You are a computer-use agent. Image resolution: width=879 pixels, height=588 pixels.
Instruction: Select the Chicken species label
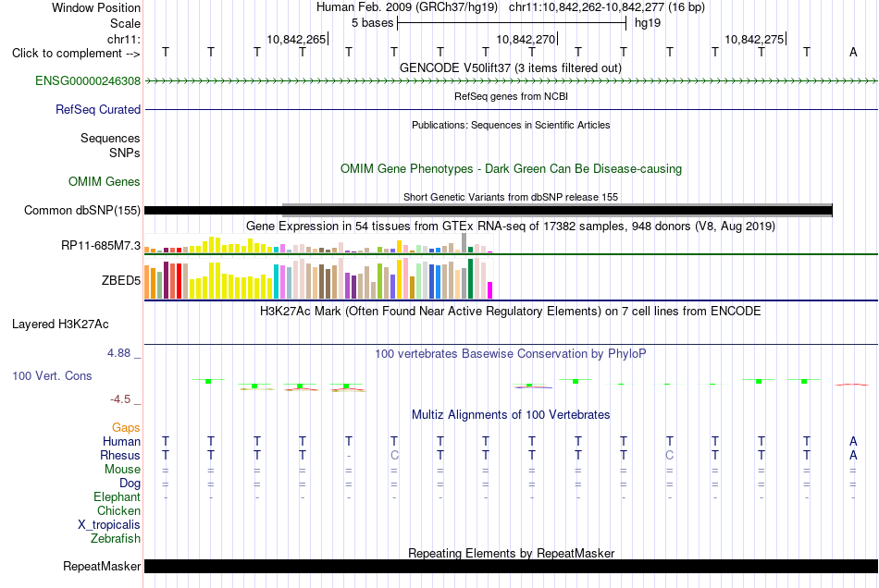(x=118, y=511)
